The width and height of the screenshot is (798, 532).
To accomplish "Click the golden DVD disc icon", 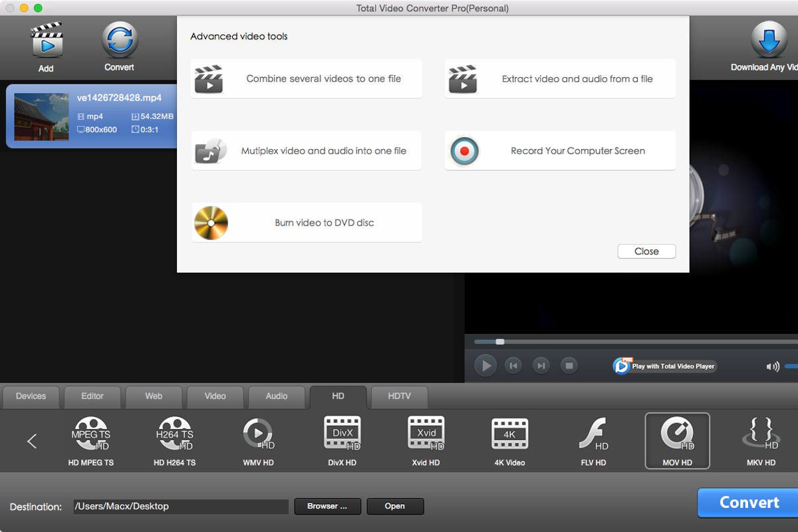I will point(211,223).
